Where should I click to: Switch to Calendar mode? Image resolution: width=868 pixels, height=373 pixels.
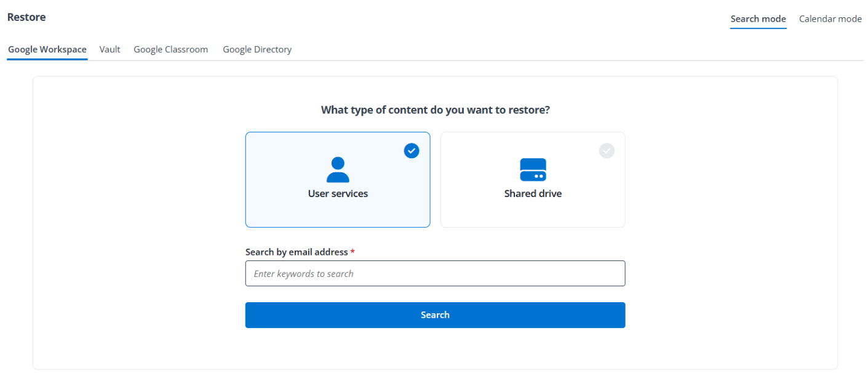(830, 18)
